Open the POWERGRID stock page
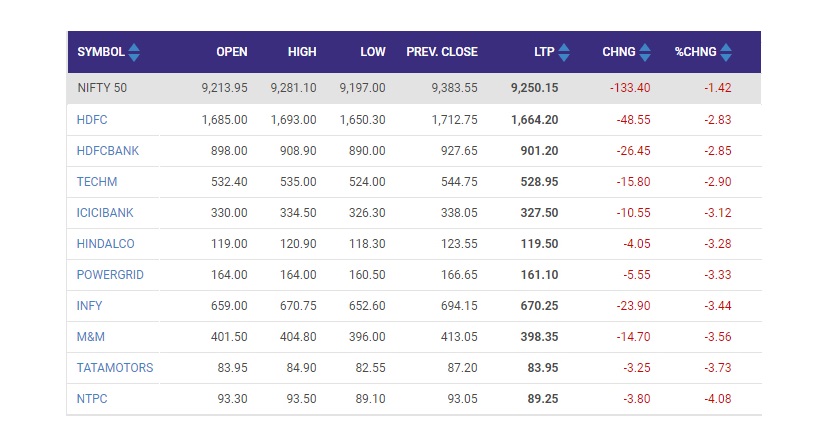This screenshot has height=436, width=836. (x=110, y=274)
